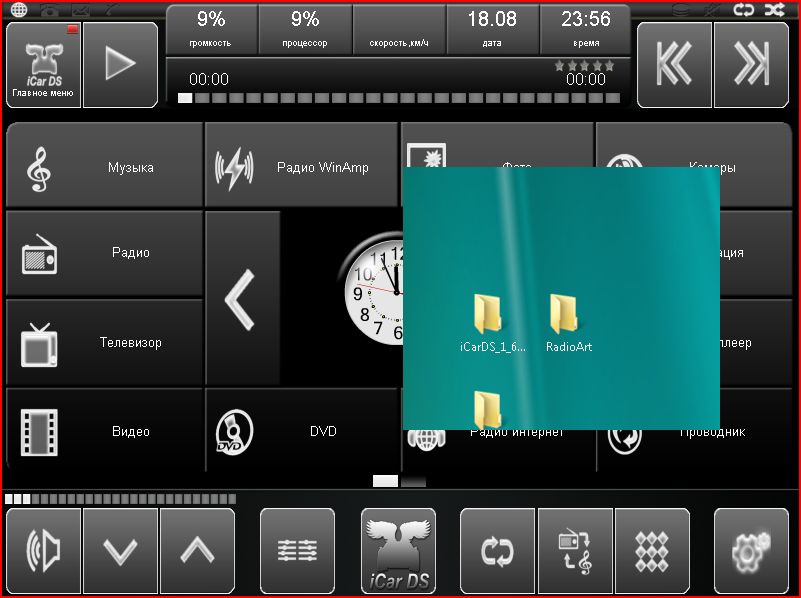The width and height of the screenshot is (801, 598).
Task: Open the equalizer sliders panel
Action: [297, 551]
